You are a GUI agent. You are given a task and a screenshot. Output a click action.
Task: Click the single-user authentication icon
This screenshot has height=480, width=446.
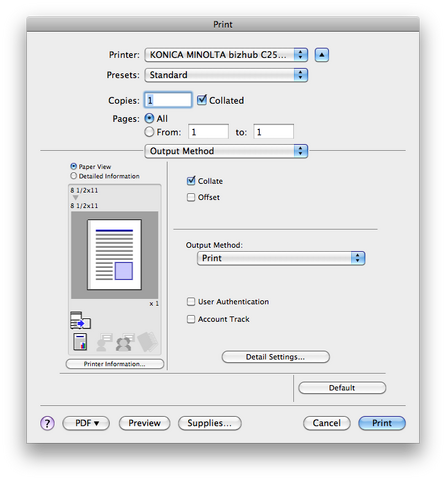coord(104,342)
